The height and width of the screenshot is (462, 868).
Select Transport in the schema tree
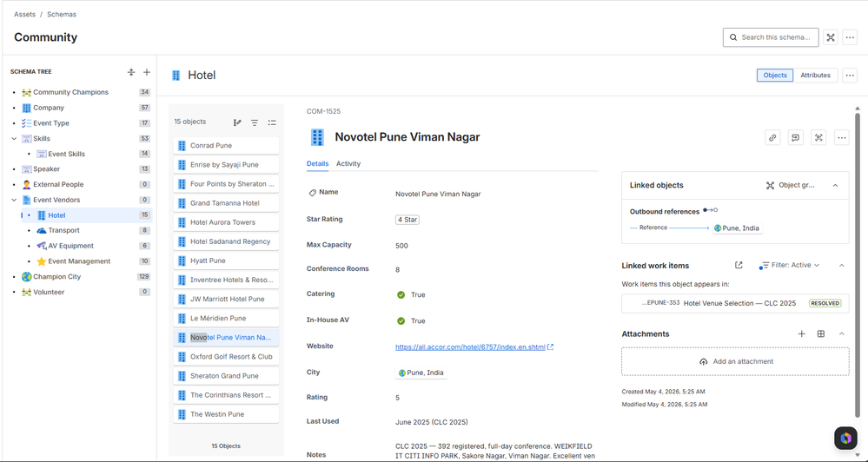pos(63,230)
